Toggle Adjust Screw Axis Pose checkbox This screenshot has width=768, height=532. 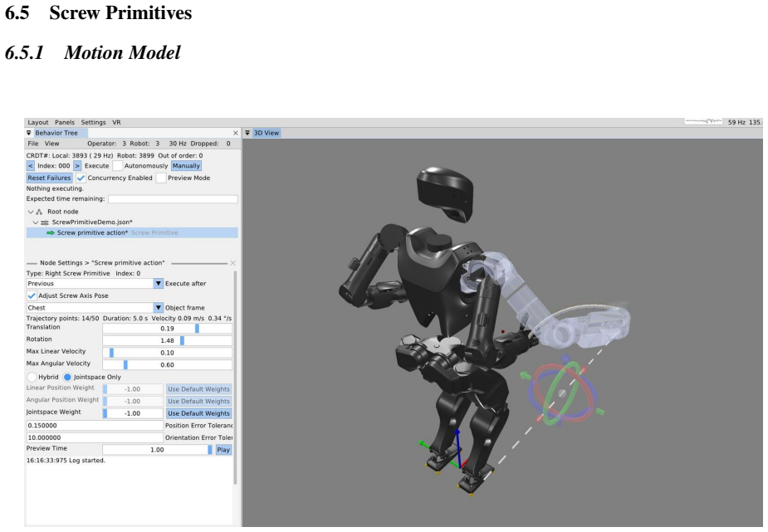(32, 295)
